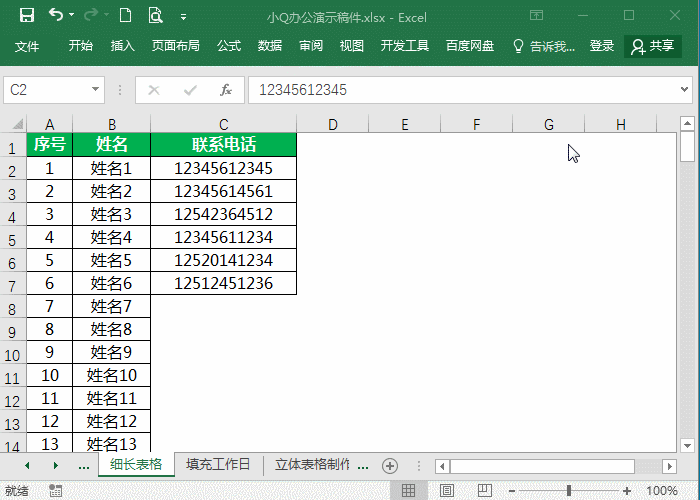Click cell containing 姓名10
This screenshot has width=700, height=500.
pos(112,375)
